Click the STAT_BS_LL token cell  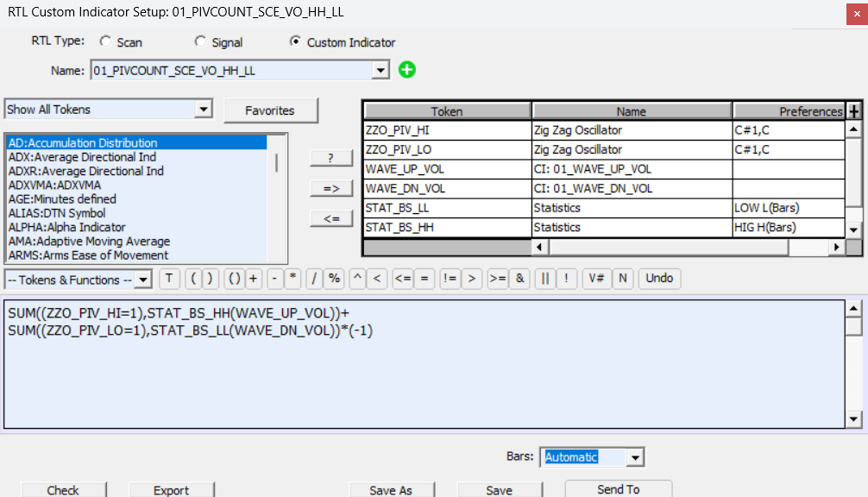(447, 208)
